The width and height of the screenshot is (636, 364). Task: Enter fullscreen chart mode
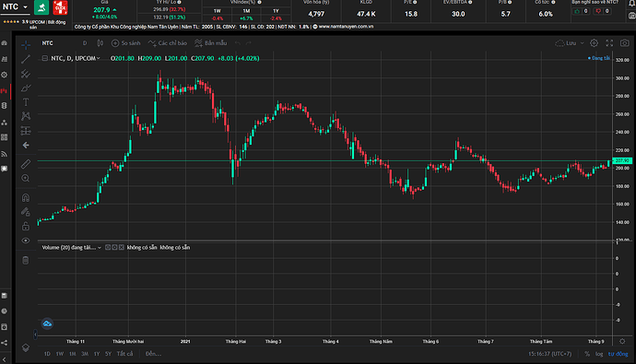pyautogui.click(x=609, y=43)
